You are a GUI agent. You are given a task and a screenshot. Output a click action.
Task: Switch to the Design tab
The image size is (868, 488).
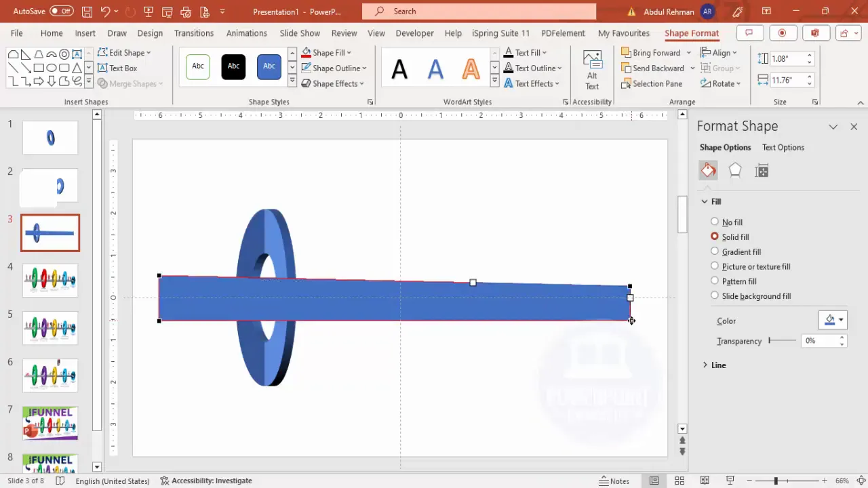tap(150, 33)
